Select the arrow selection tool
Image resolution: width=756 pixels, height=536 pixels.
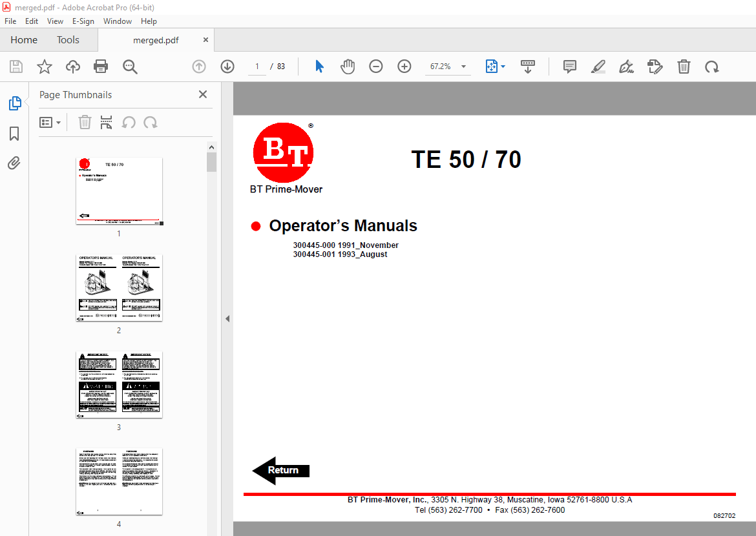(x=319, y=67)
